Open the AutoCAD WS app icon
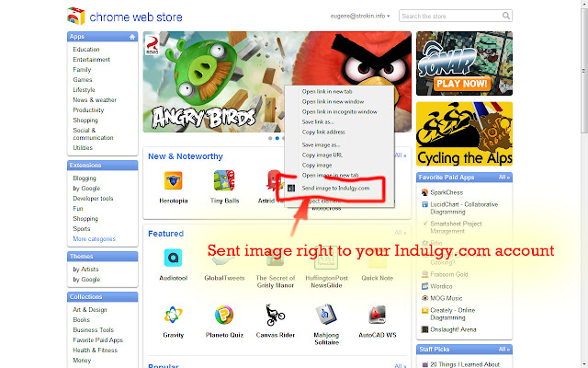 tap(378, 315)
